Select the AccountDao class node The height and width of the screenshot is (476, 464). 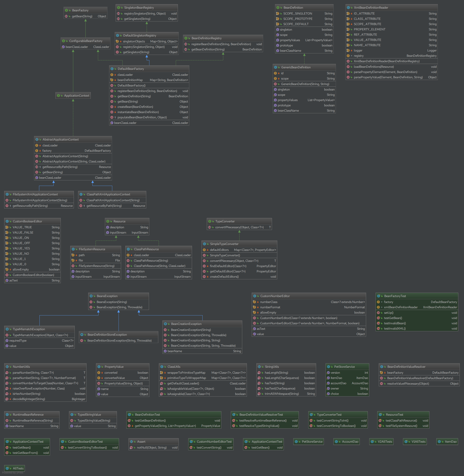[x=346, y=441]
